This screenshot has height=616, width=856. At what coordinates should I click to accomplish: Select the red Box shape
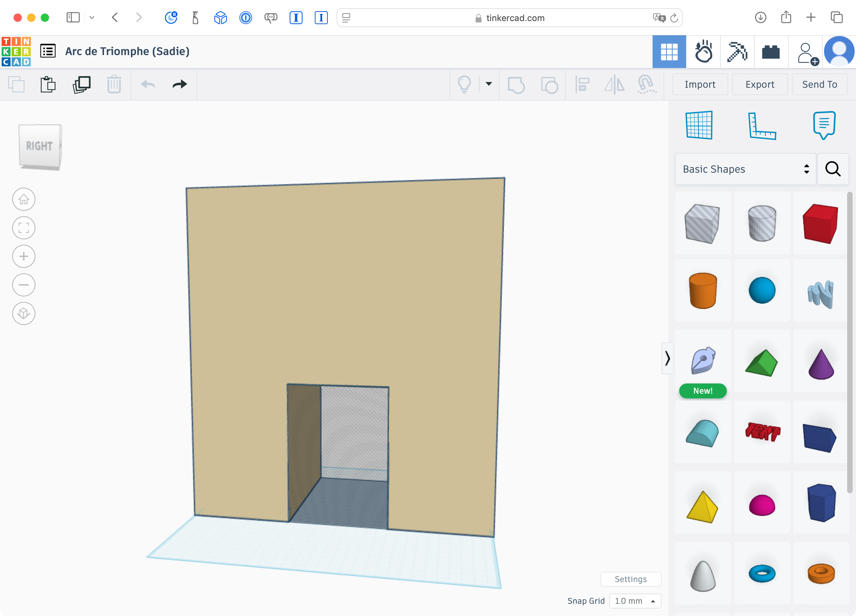pyautogui.click(x=820, y=223)
